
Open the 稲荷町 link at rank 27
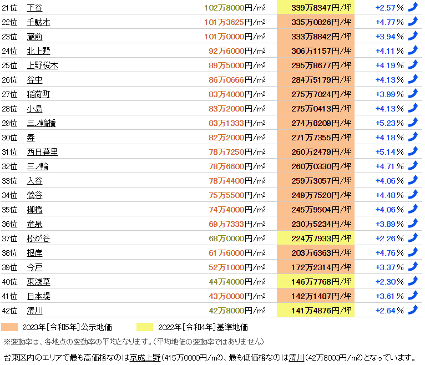38,94
